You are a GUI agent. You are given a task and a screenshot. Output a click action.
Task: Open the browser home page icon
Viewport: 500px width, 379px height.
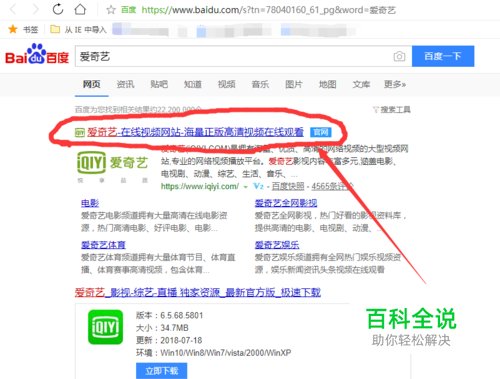(80, 9)
